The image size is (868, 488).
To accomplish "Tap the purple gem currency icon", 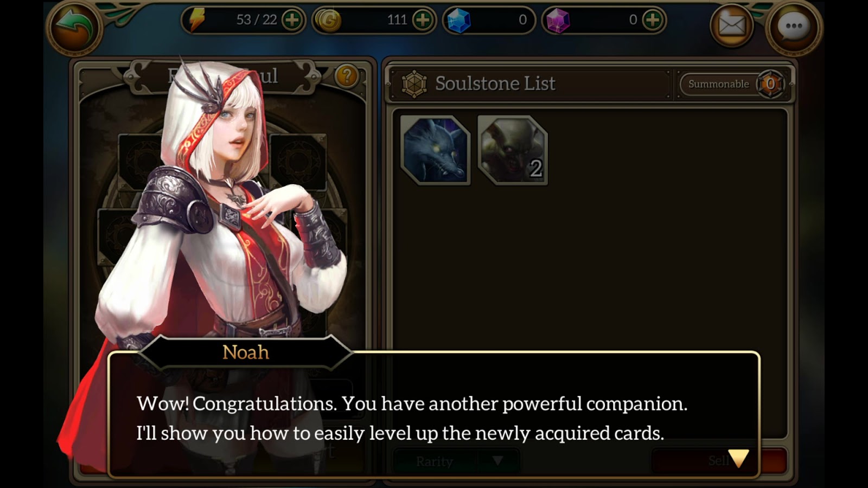I will point(558,21).
